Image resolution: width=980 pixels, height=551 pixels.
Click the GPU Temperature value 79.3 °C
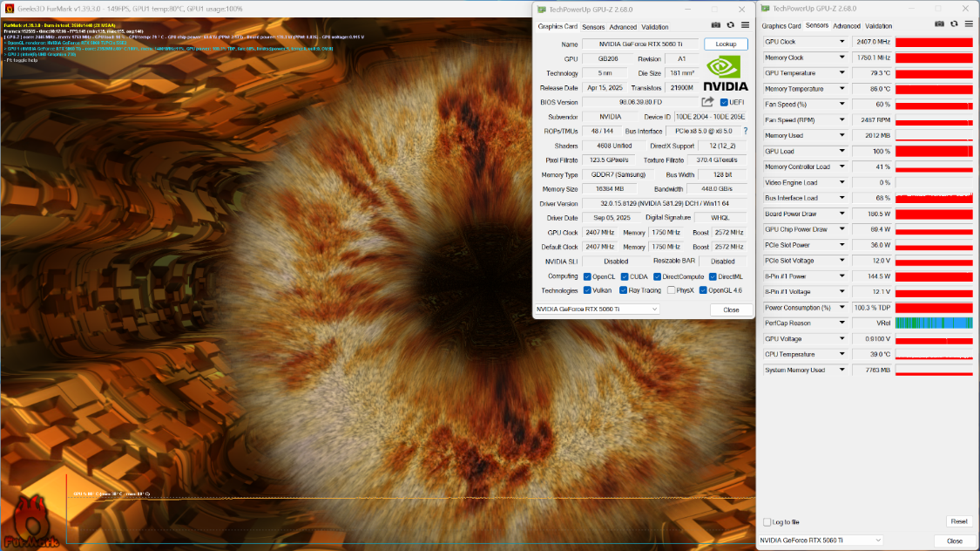tap(873, 73)
